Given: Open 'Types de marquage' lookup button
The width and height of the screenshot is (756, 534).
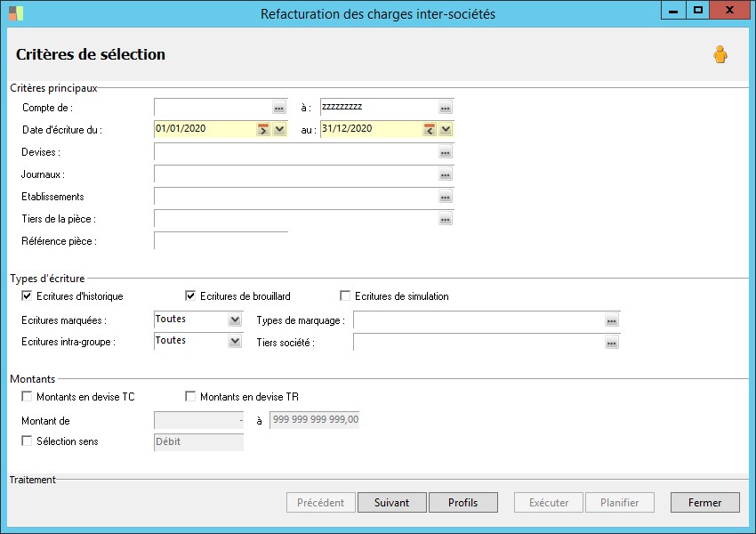Looking at the screenshot, I should pos(611,320).
